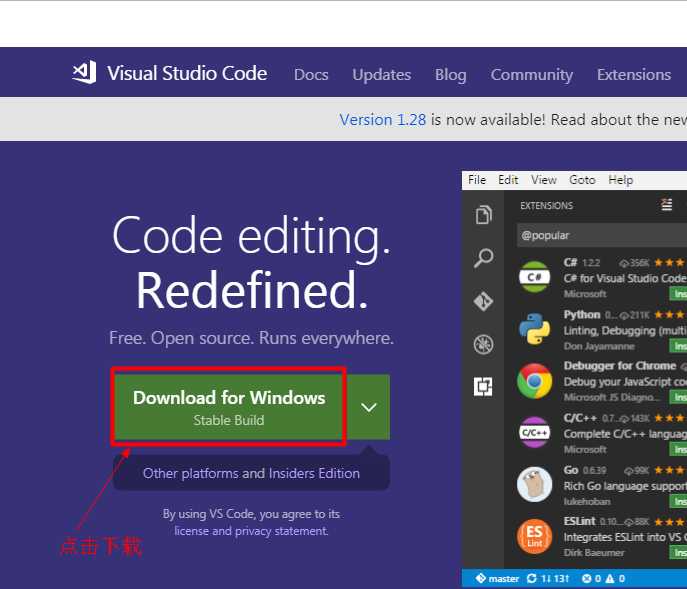Click the clear extensions list icon
The height and width of the screenshot is (589, 687).
(x=666, y=205)
